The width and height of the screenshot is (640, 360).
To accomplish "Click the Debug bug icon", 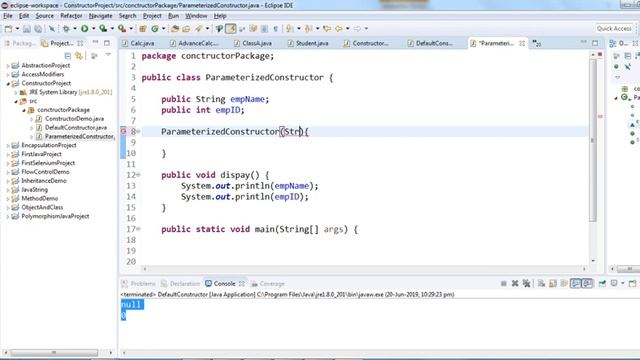I will tap(66, 29).
